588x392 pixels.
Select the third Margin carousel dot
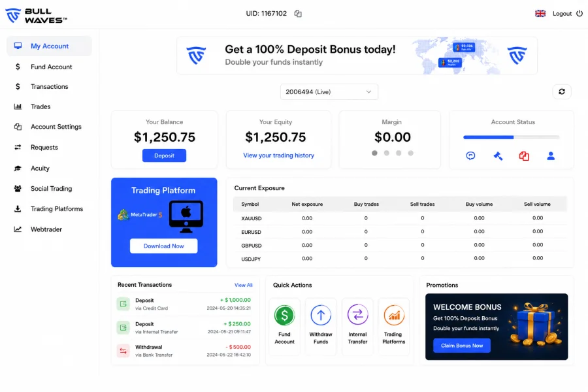[x=399, y=153]
